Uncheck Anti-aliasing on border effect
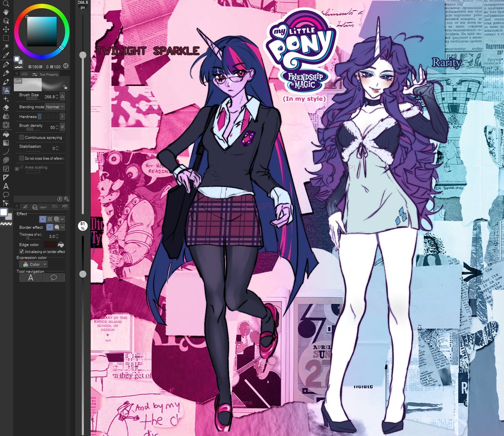Screen dimensions: 504x436 click(x=21, y=251)
